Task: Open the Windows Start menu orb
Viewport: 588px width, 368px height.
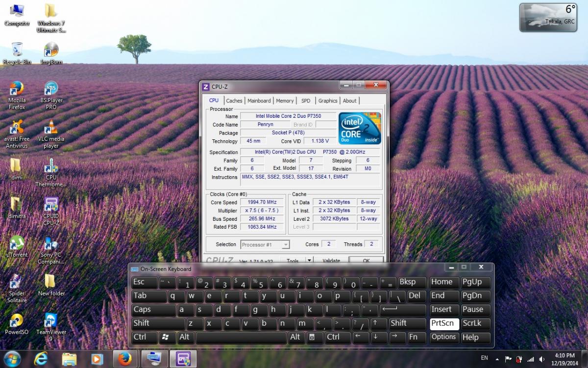Action: tap(12, 359)
